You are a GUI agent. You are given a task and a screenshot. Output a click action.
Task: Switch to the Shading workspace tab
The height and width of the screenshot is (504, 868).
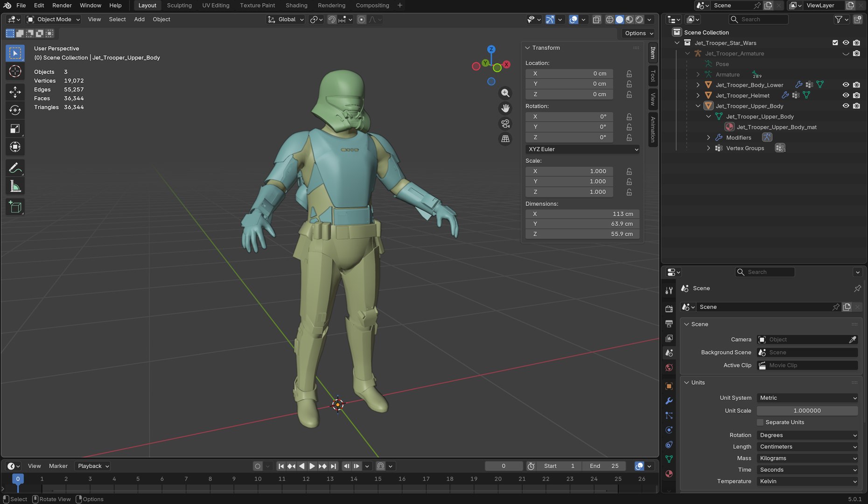[296, 6]
